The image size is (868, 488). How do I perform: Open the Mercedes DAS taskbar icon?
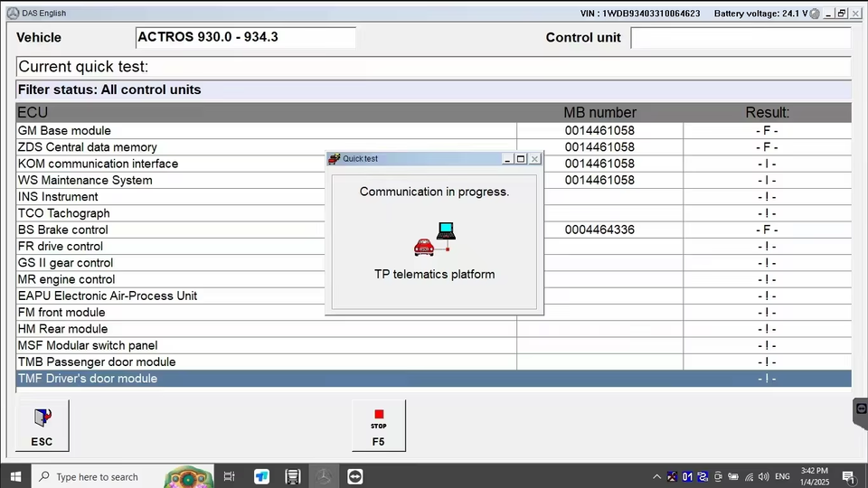(x=324, y=476)
